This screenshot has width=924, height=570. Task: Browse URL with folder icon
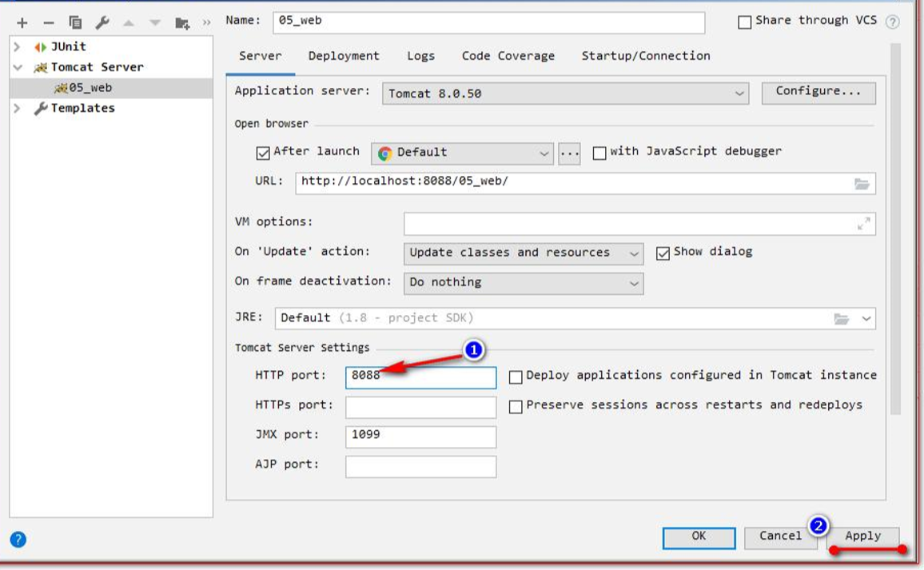(862, 184)
